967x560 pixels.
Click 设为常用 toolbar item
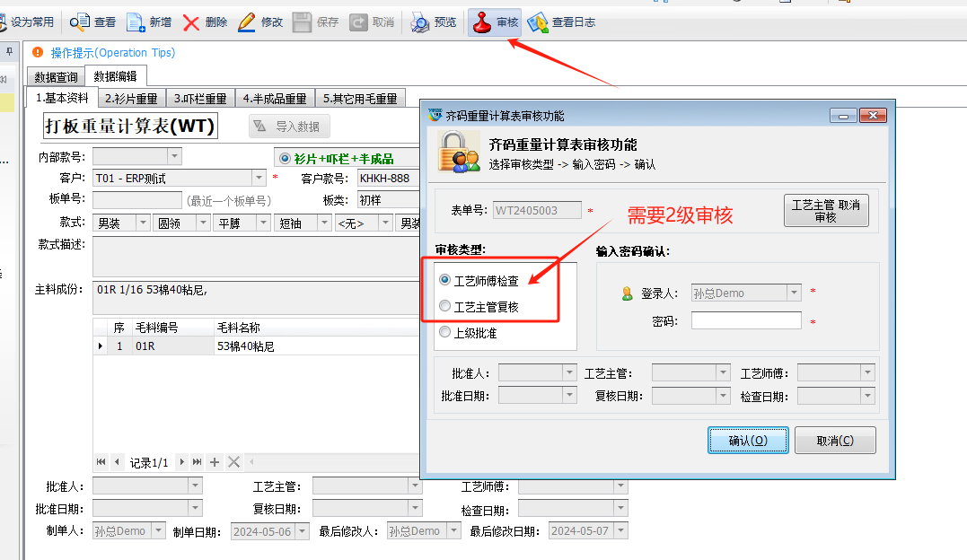point(28,22)
